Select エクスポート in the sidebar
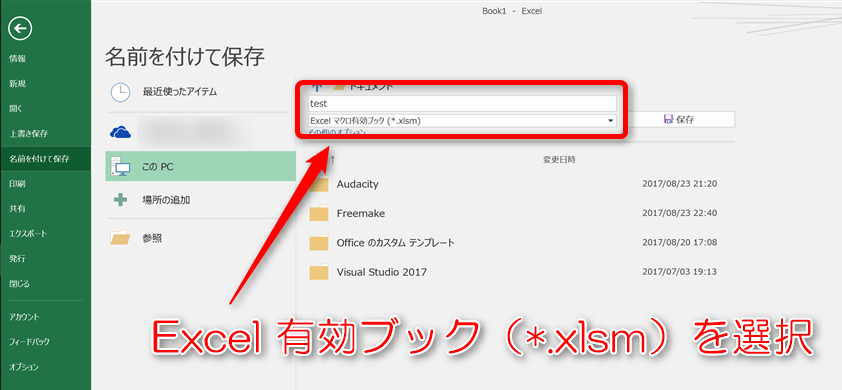 pos(28,234)
